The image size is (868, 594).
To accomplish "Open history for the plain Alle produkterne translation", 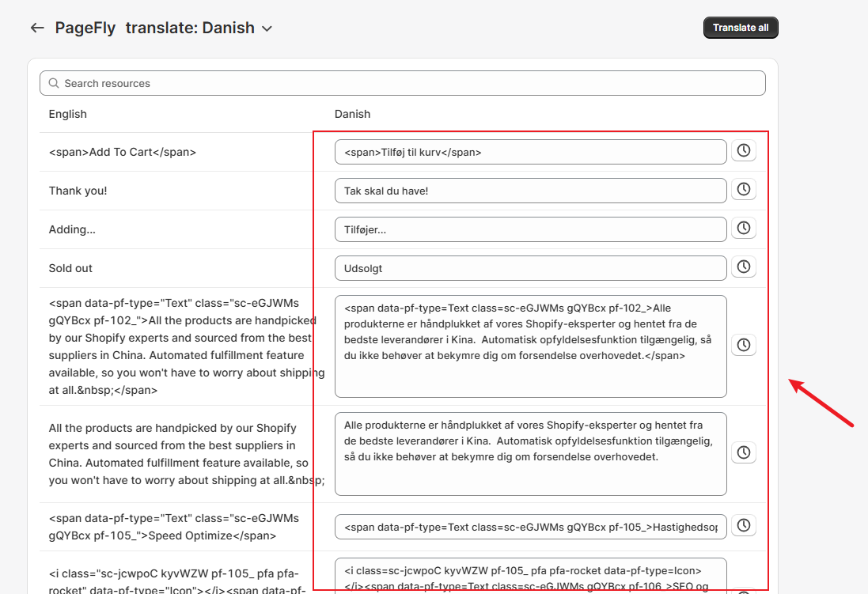I will (744, 453).
